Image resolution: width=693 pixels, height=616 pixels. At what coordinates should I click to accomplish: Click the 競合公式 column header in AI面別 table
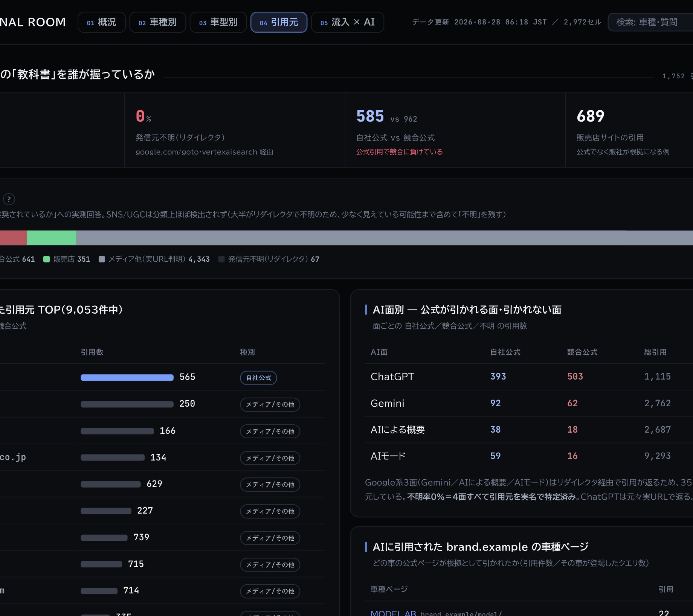point(582,352)
